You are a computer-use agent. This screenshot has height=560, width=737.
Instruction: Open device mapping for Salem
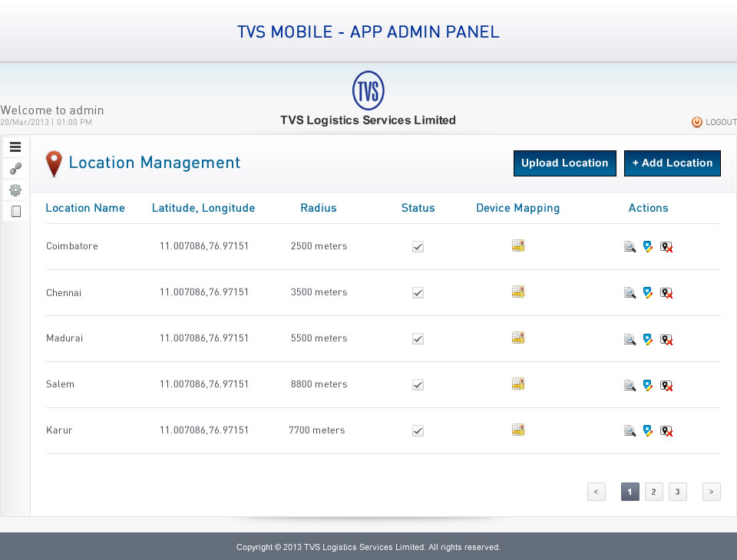click(x=518, y=384)
